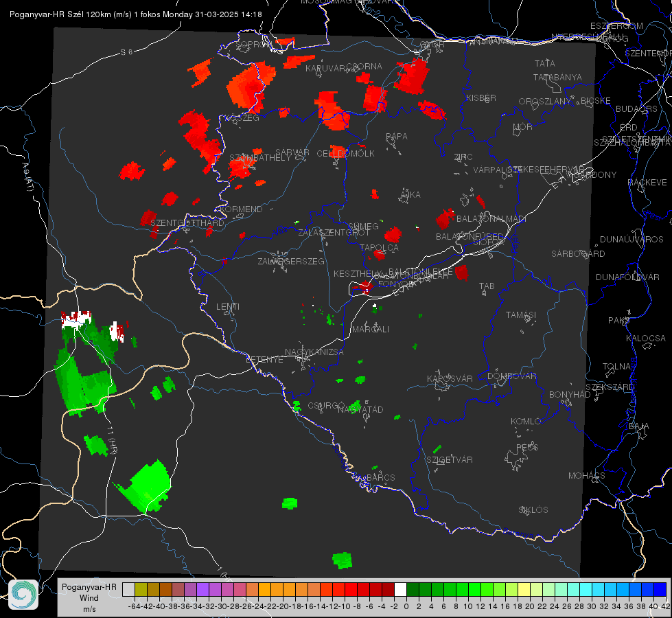The height and width of the screenshot is (618, 672).
Task: Click the red echo over Lake Balaton near KESZTHELY
Action: point(364,286)
